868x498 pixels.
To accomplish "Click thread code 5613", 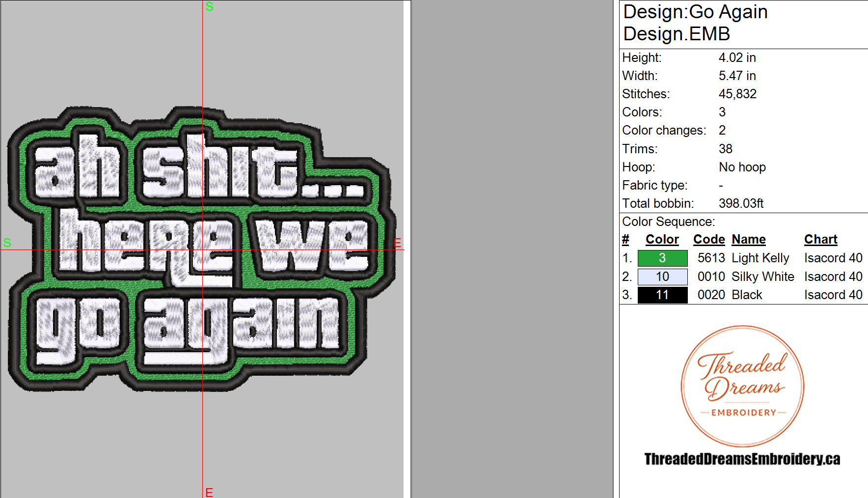I will [711, 258].
